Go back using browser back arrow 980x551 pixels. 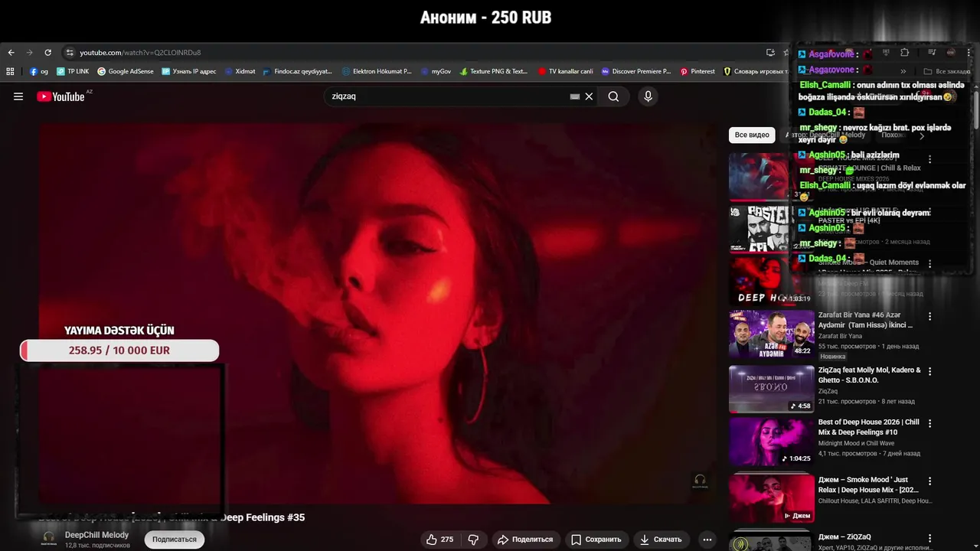coord(11,53)
